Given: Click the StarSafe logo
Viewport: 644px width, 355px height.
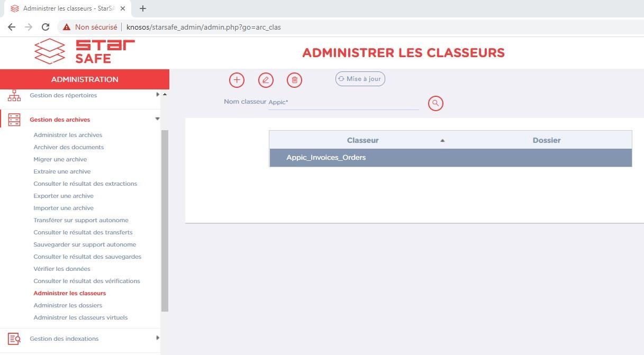Looking at the screenshot, I should (x=85, y=52).
